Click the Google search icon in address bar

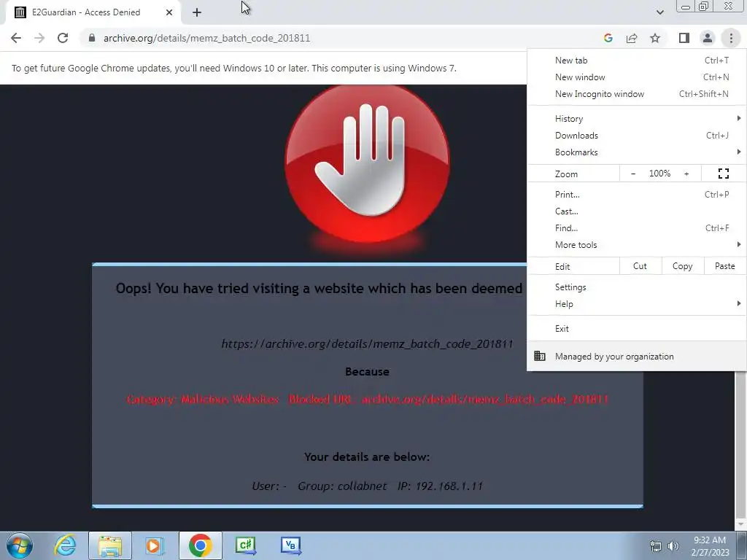click(608, 38)
